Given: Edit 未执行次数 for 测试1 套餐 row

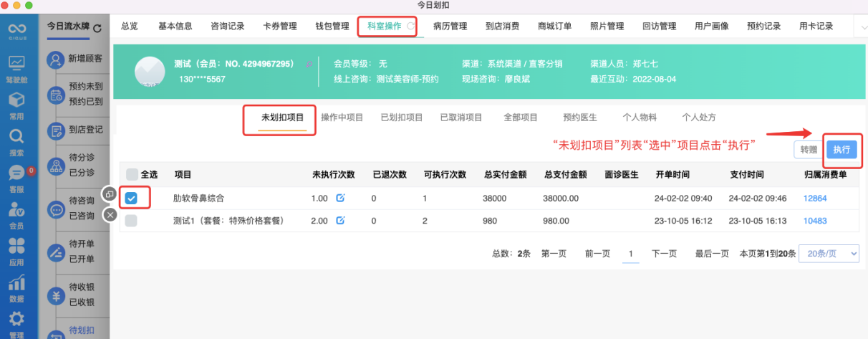Looking at the screenshot, I should [341, 220].
